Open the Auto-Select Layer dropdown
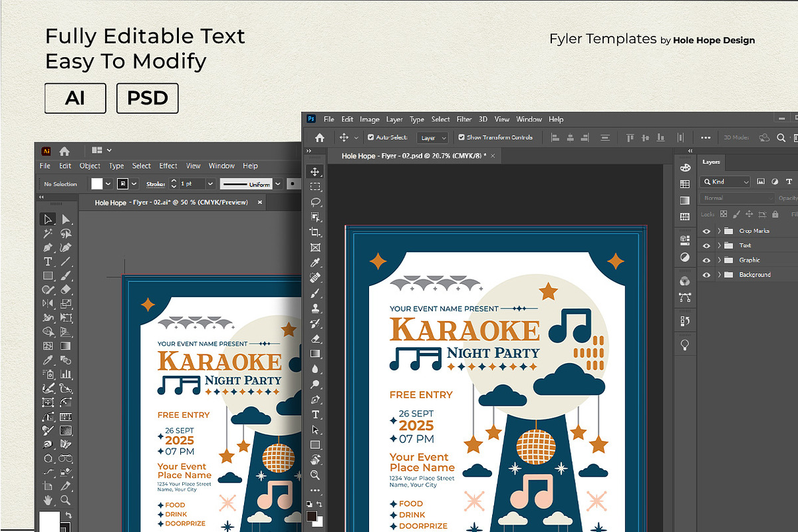This screenshot has height=532, width=798. [433, 138]
